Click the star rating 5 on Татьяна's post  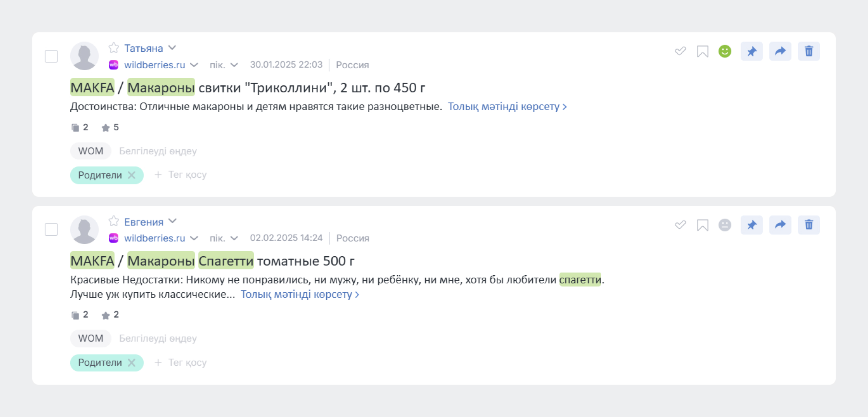click(x=110, y=128)
